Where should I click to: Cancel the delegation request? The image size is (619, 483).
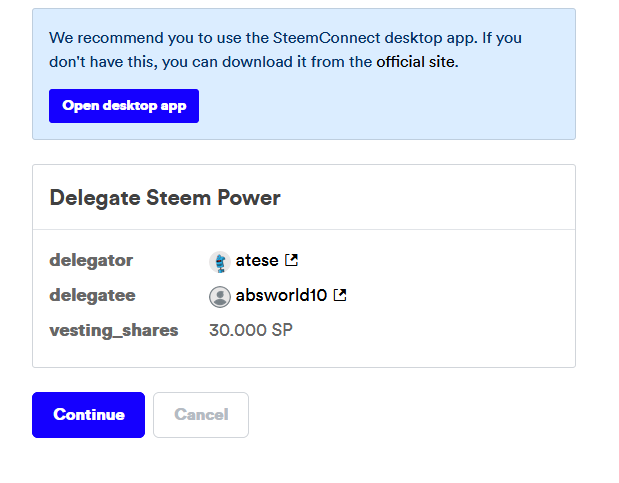point(201,415)
